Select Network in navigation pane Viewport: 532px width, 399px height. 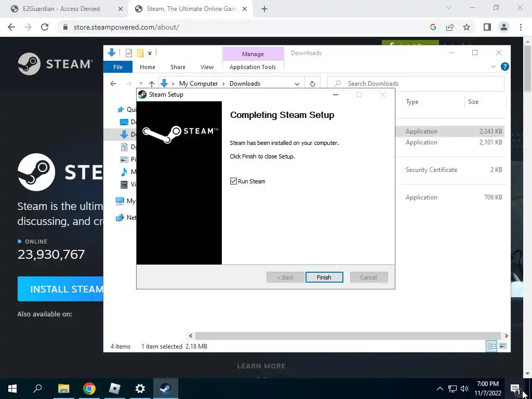pyautogui.click(x=126, y=218)
